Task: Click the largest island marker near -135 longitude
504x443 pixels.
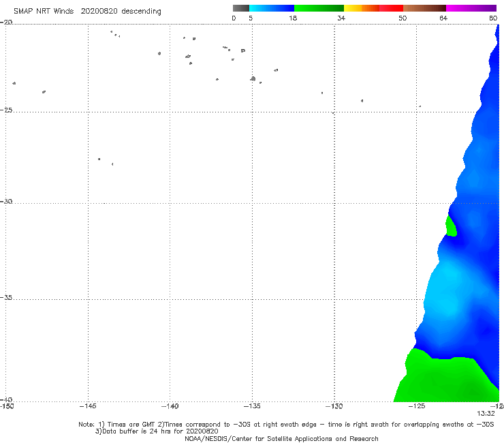Action: 253,78
